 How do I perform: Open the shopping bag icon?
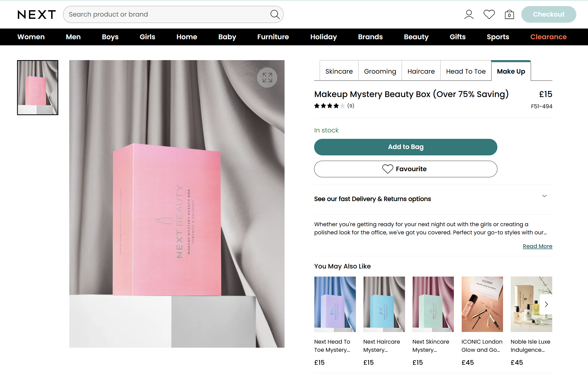tap(509, 15)
